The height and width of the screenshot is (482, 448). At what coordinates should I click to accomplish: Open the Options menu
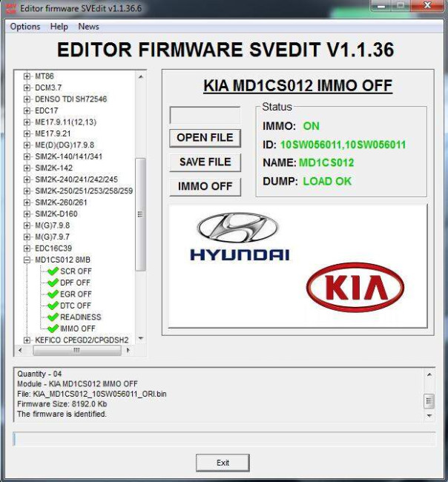(x=25, y=27)
